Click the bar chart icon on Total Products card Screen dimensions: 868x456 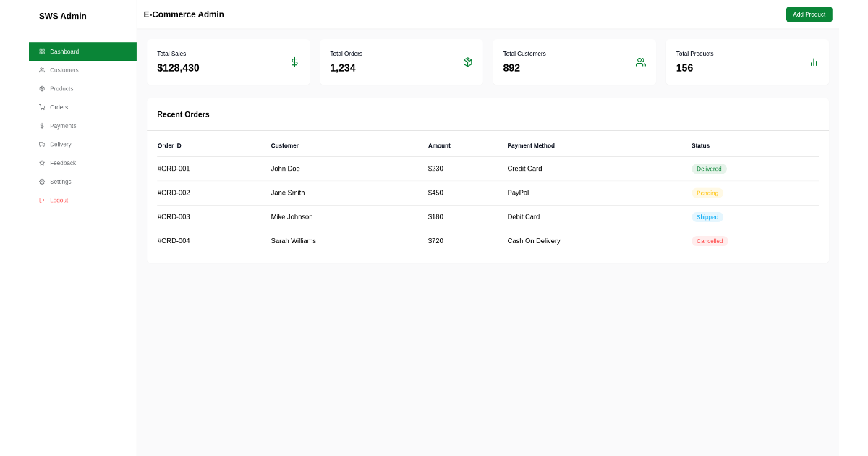[x=813, y=62]
